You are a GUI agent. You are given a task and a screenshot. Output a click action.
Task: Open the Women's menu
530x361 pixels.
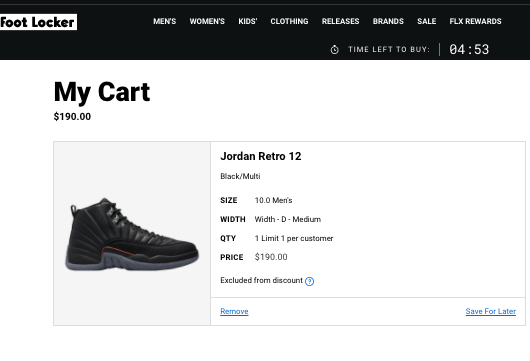[x=207, y=21]
